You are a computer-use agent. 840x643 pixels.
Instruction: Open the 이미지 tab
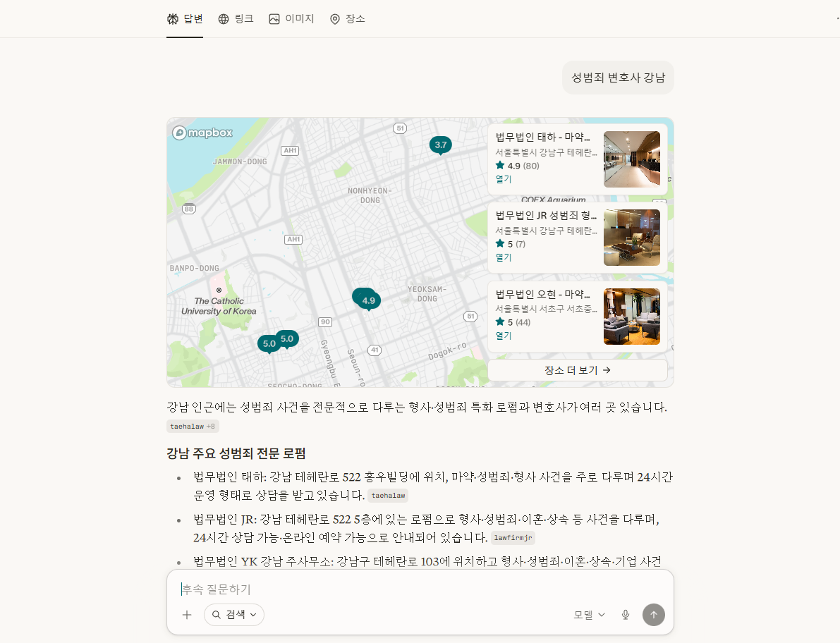(291, 19)
